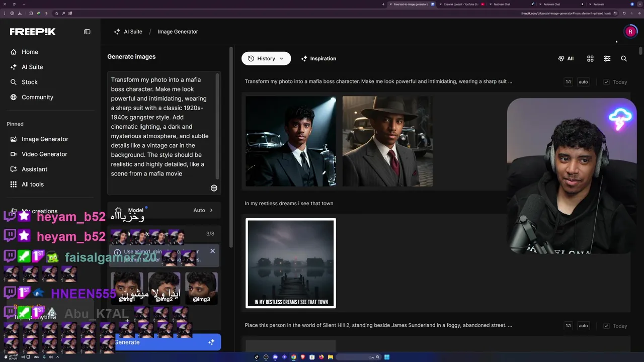Viewport: 644px width, 362px height.
Task: Open Home in sidebar
Action: click(30, 52)
